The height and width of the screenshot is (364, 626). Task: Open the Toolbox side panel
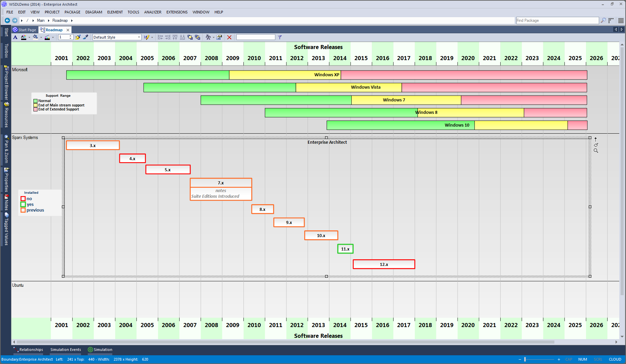tap(6, 51)
